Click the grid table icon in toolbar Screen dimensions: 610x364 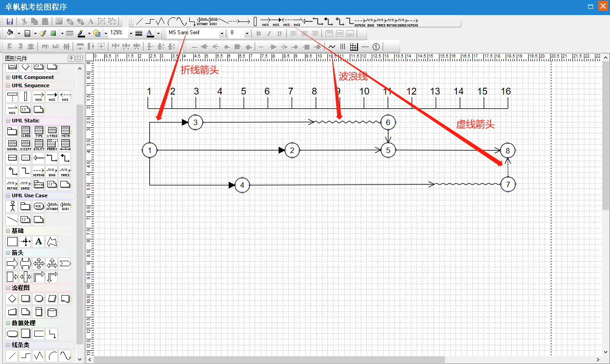pyautogui.click(x=354, y=47)
